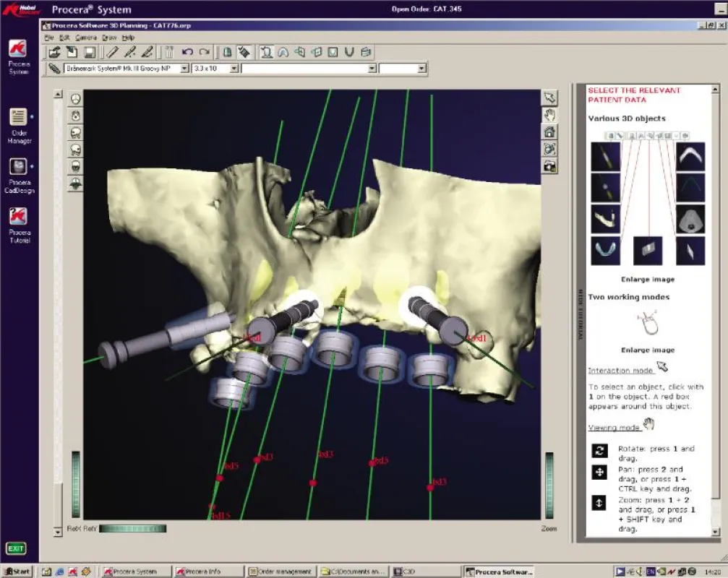
Task: Switch to Procera Info taskbar window
Action: pyautogui.click(x=208, y=571)
